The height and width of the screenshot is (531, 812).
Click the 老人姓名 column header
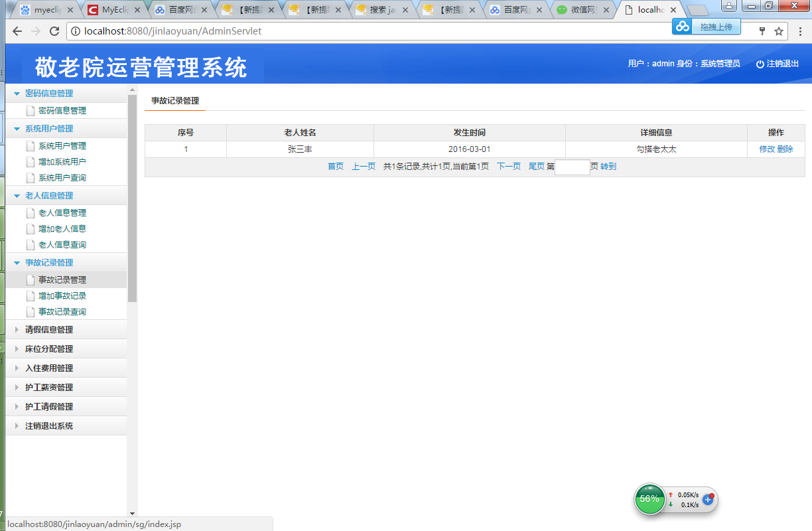point(300,133)
